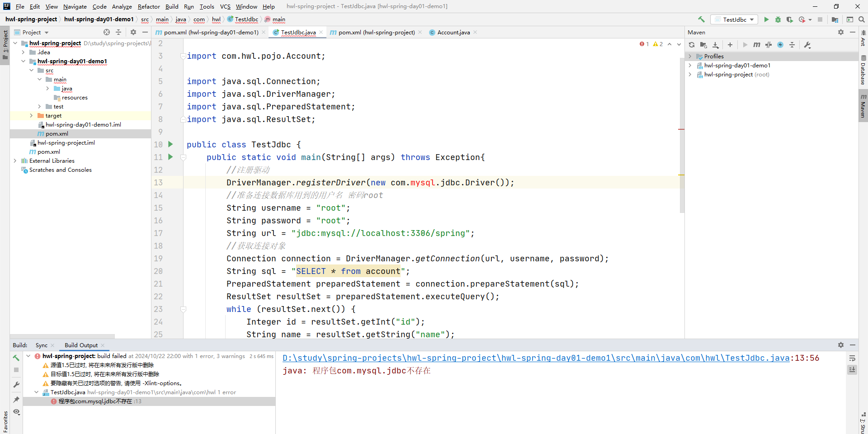Open the Refactor menu
This screenshot has height=434, width=868.
coord(149,6)
